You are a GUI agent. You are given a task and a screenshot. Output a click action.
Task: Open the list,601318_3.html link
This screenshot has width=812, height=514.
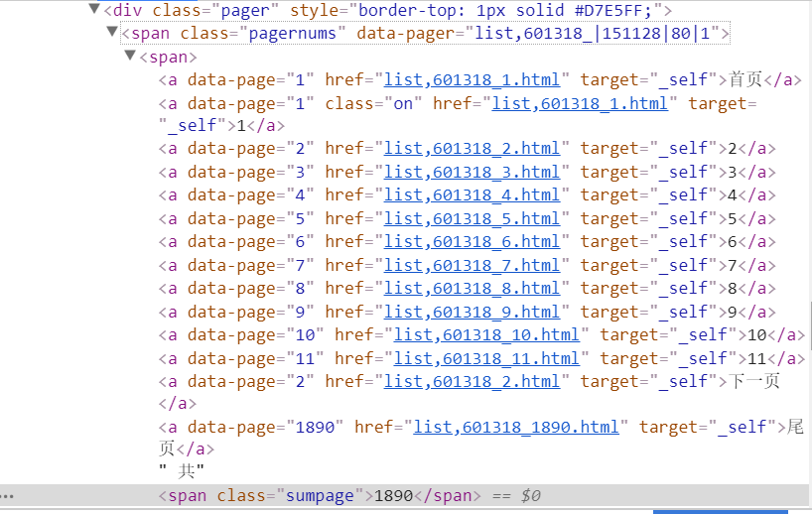tap(472, 173)
